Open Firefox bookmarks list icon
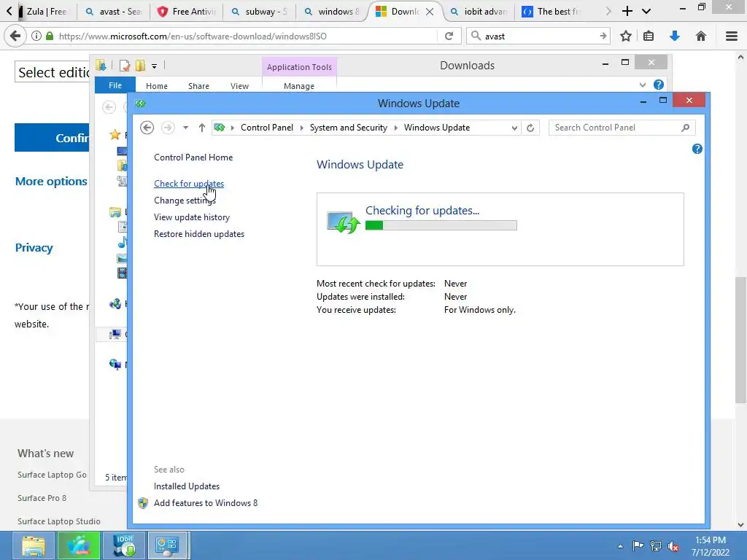 tap(649, 36)
